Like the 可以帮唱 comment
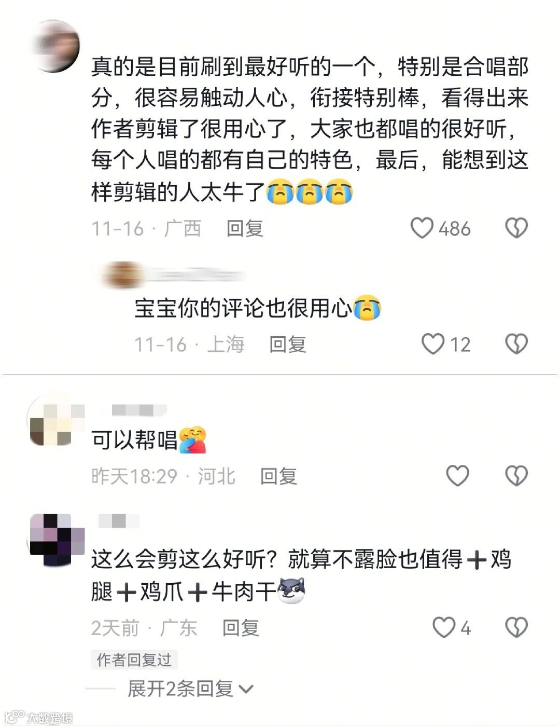The image size is (560, 728). [x=458, y=476]
